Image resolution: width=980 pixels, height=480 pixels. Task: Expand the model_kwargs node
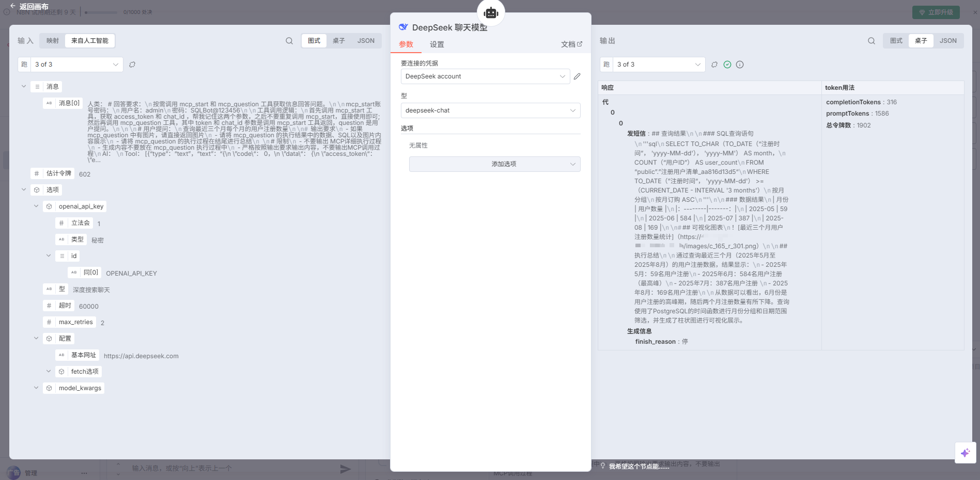[x=36, y=388]
